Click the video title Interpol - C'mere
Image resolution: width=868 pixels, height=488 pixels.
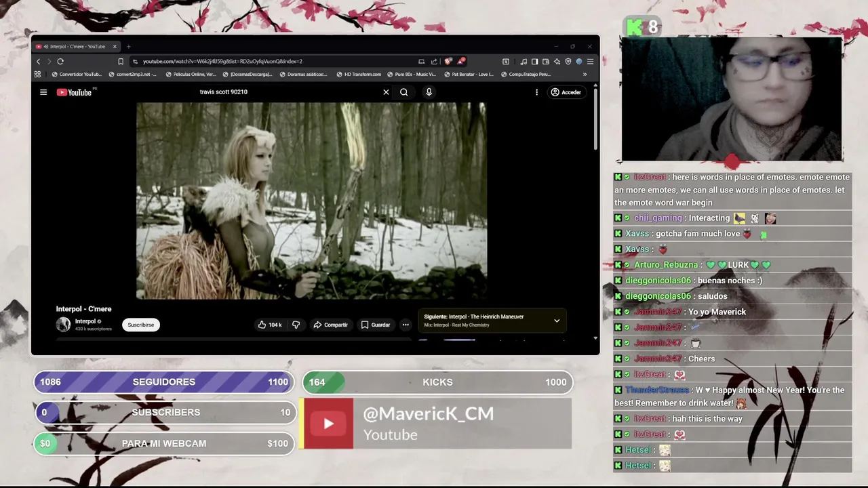[x=83, y=309]
